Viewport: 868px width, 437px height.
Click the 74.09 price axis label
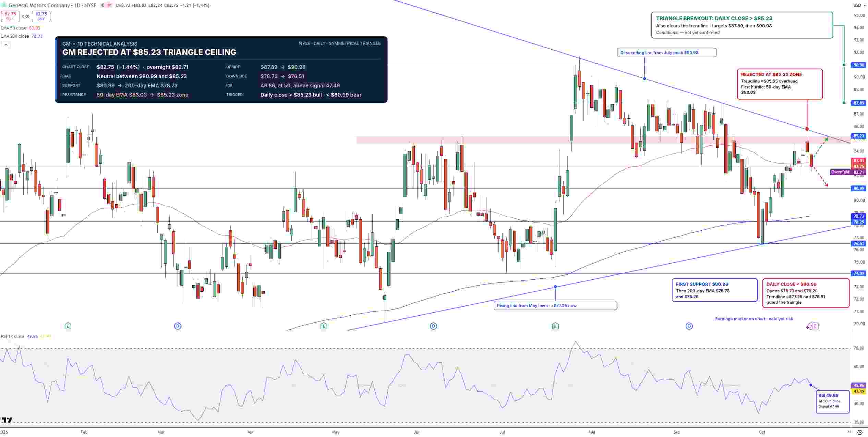[x=859, y=273]
